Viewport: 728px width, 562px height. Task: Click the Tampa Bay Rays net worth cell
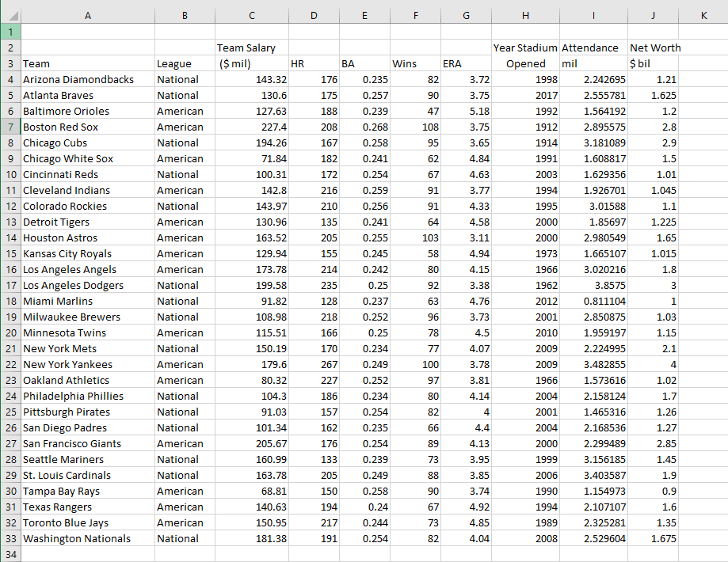click(653, 491)
